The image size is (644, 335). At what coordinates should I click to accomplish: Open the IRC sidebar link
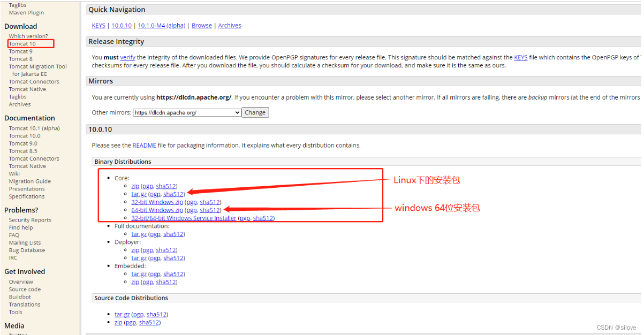pyautogui.click(x=13, y=258)
